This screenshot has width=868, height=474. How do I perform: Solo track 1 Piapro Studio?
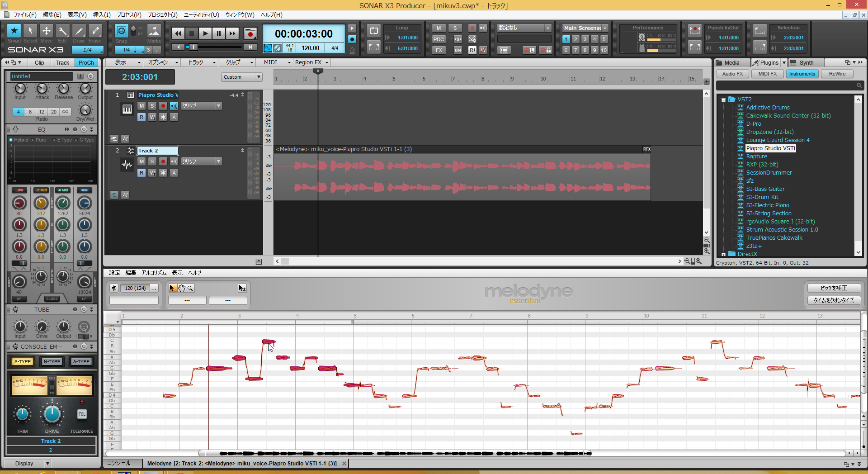(152, 106)
